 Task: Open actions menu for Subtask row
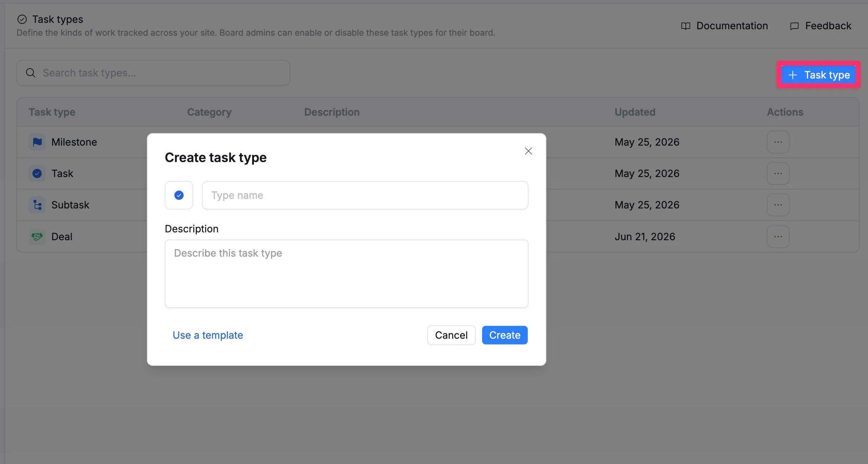(778, 205)
